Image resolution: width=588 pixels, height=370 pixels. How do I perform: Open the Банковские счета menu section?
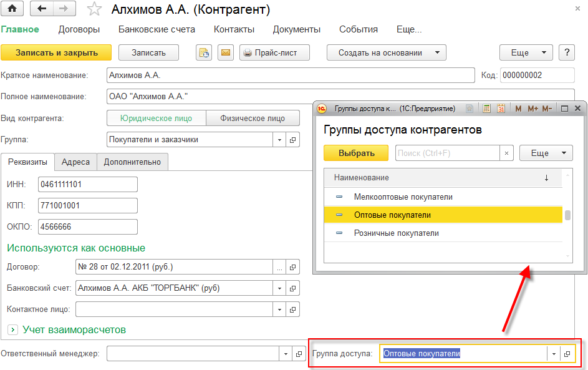157,29
